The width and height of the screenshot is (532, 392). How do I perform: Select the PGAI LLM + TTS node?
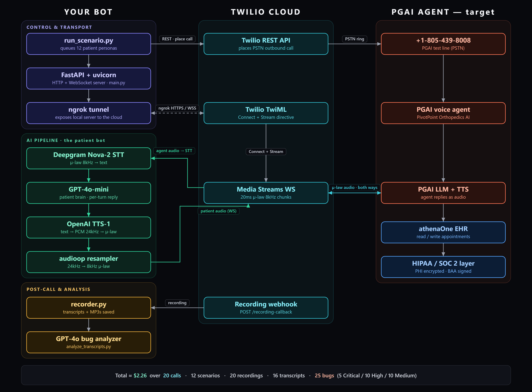[443, 193]
